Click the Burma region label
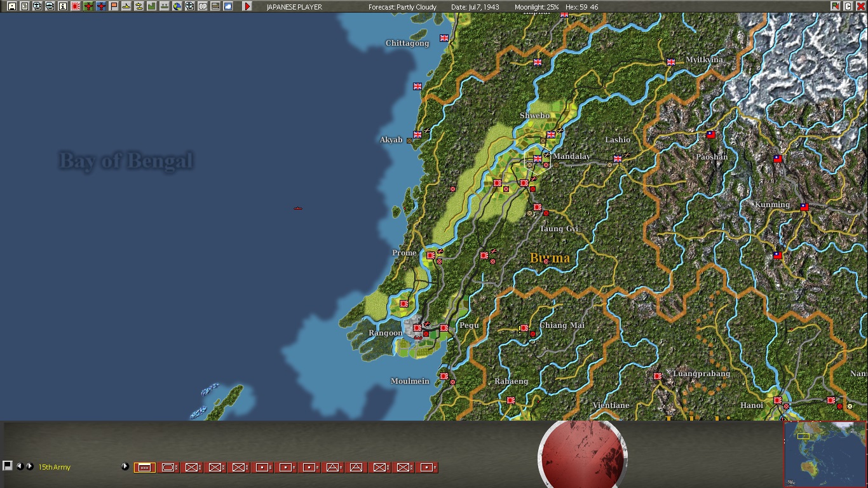This screenshot has height=488, width=868. coord(550,258)
